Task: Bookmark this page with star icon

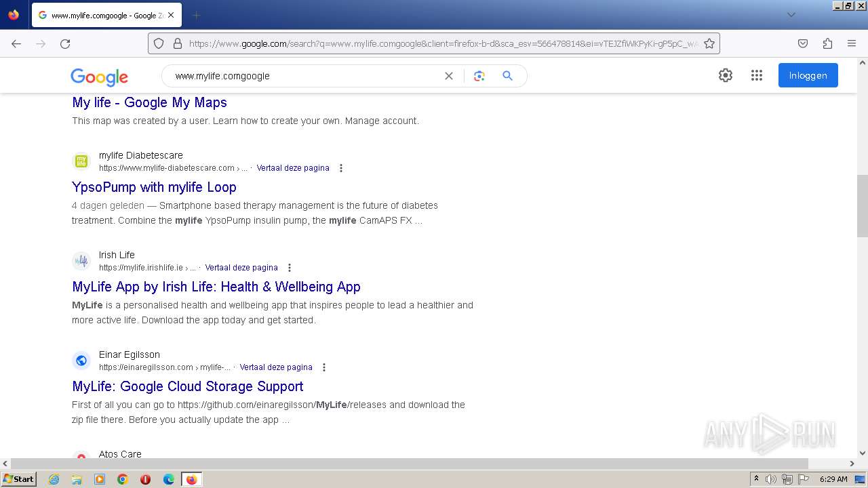Action: [x=709, y=43]
